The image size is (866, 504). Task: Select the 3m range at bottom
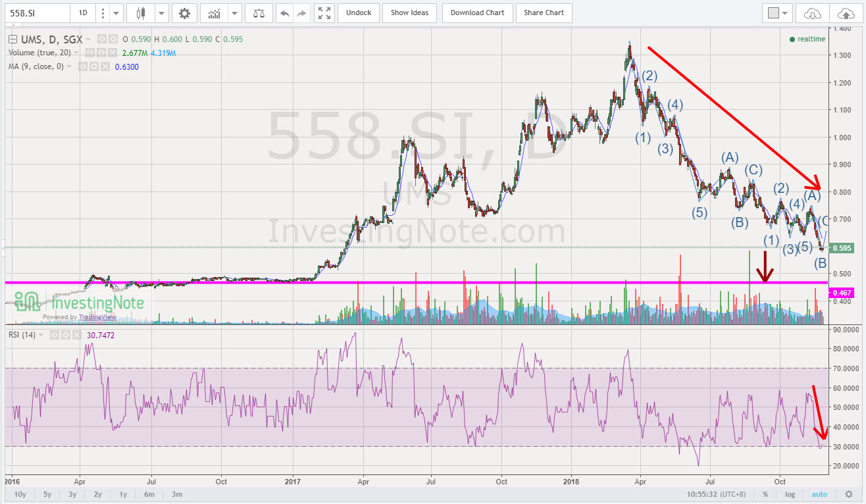coord(176,494)
